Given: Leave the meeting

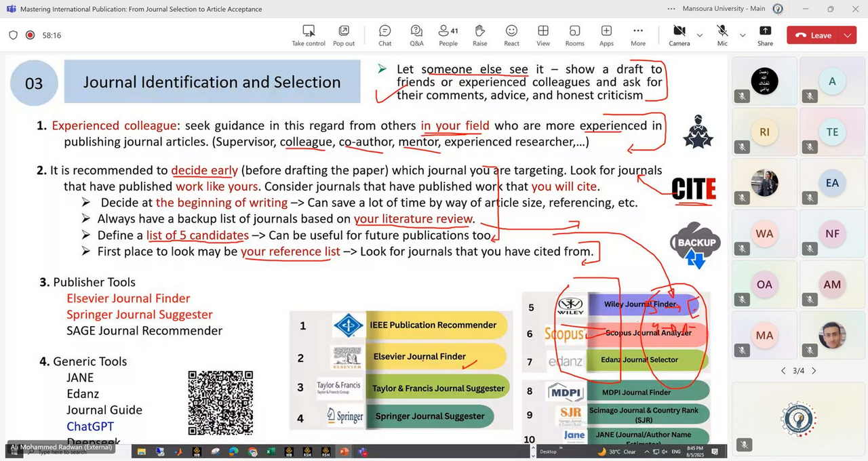Looking at the screenshot, I should point(814,35).
